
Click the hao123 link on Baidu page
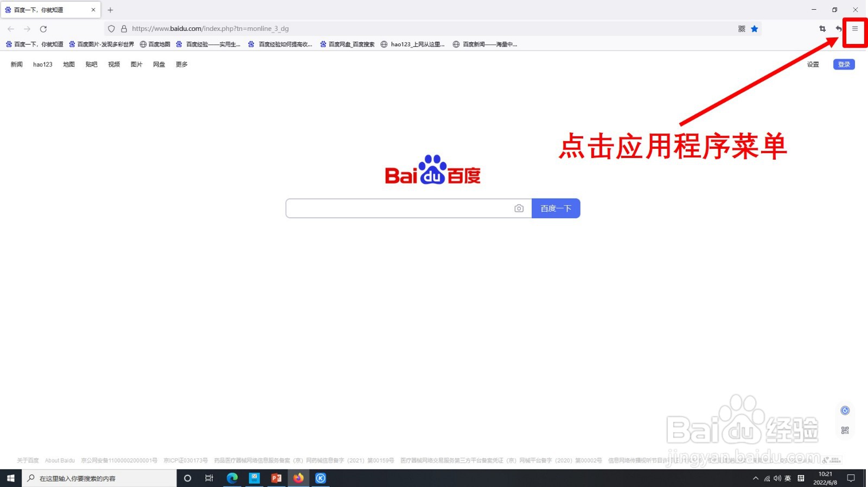(x=43, y=64)
